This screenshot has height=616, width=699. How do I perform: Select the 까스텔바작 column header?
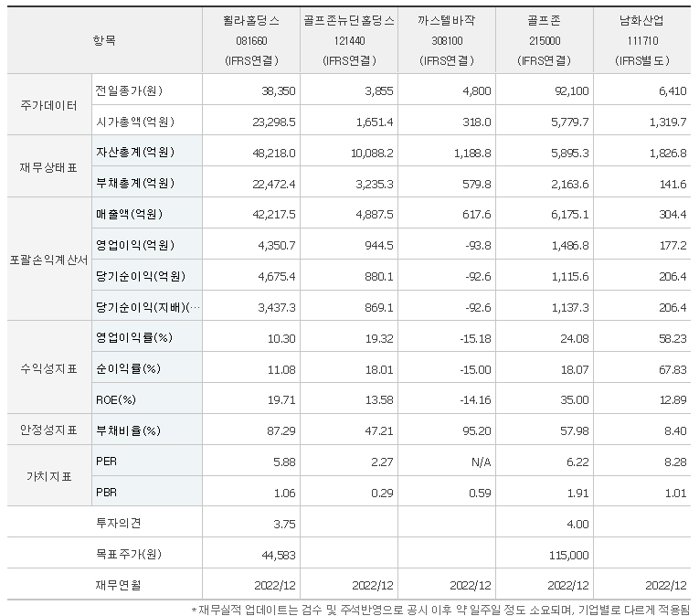[x=447, y=40]
